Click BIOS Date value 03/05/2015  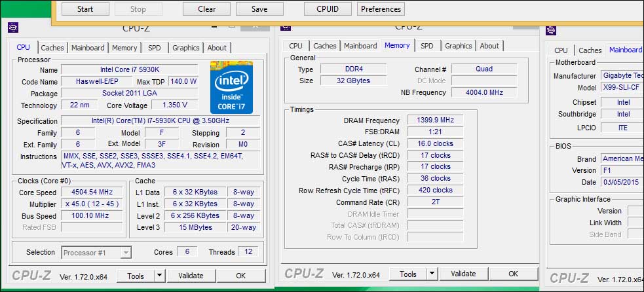pos(622,182)
